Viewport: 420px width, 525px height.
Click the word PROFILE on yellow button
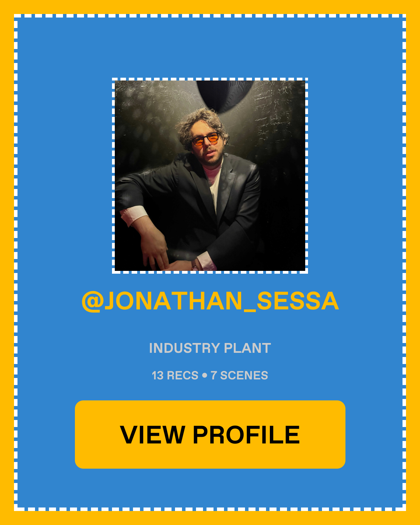coord(246,435)
